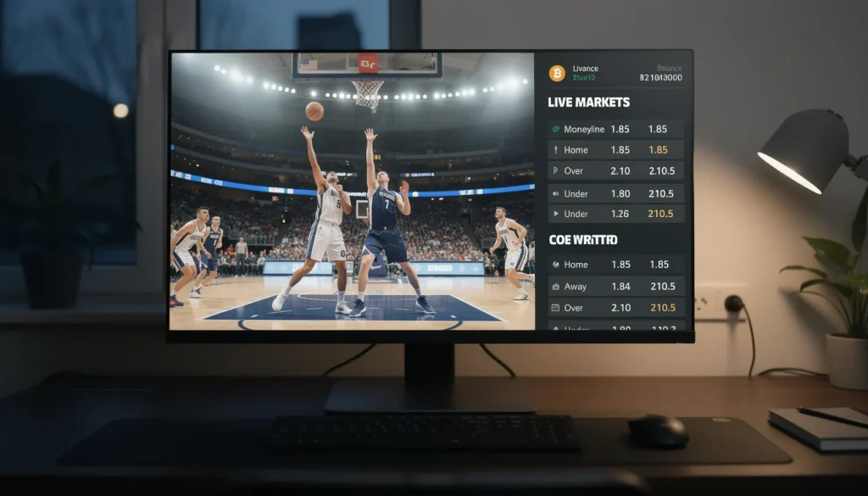The width and height of the screenshot is (868, 496).
Task: Click the flag icon beside Over 2.10 2.10.5
Action: (x=556, y=171)
